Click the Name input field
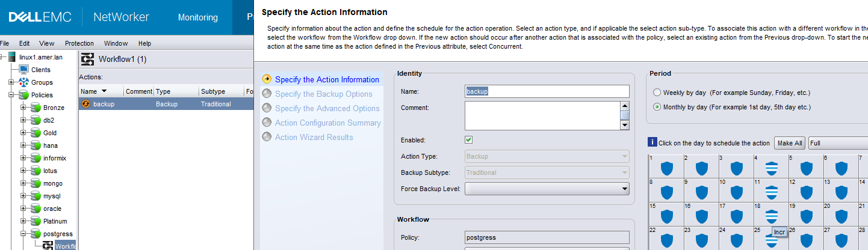Screen dimensions: 868x250 click(x=547, y=91)
